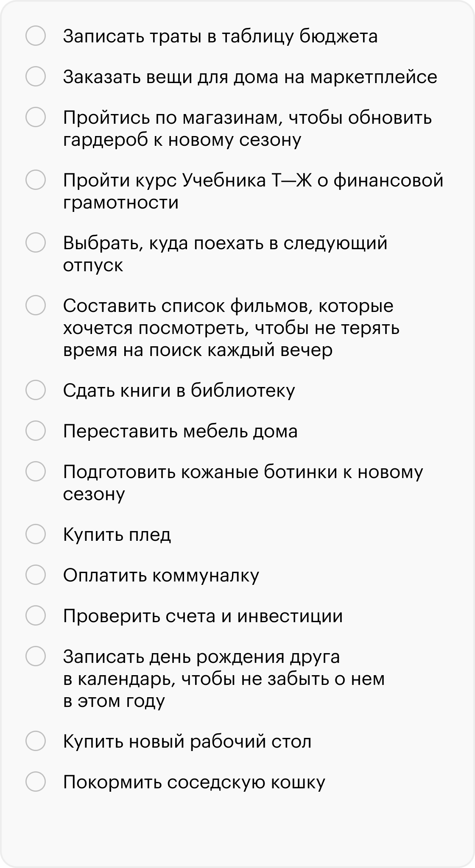Viewport: 475px width, 868px height.
Task: Mark 'Сдать книги в библиотеку' complete
Action: 36,390
